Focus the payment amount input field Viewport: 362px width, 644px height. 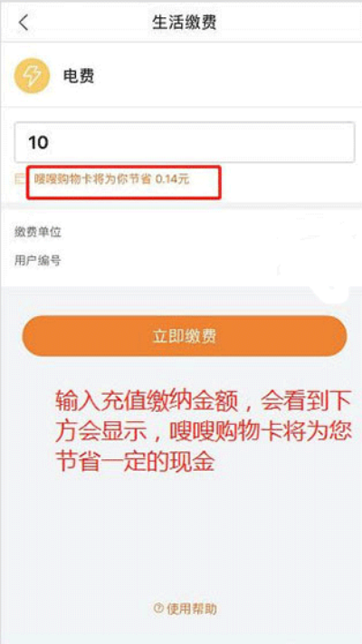[185, 142]
